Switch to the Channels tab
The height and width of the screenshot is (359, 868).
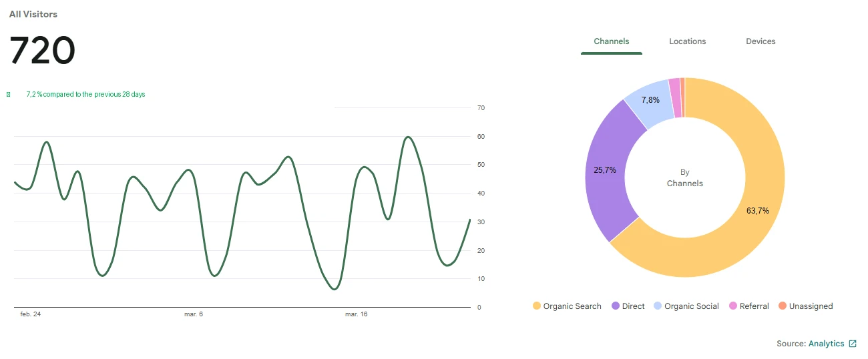pyautogui.click(x=611, y=41)
